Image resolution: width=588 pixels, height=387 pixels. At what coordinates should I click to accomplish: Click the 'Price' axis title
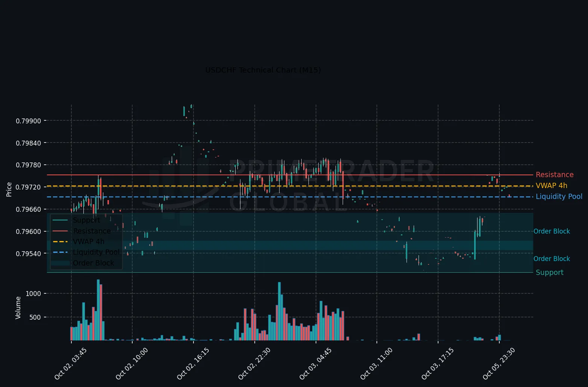click(x=9, y=189)
